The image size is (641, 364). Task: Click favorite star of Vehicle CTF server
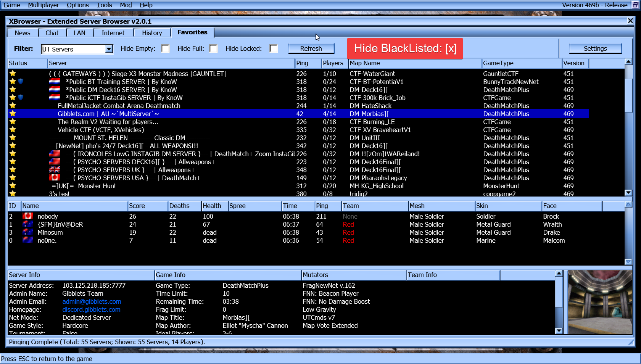point(13,129)
